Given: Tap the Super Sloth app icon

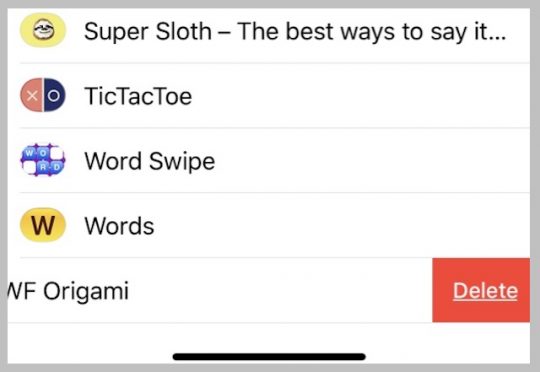Looking at the screenshot, I should pos(43,30).
